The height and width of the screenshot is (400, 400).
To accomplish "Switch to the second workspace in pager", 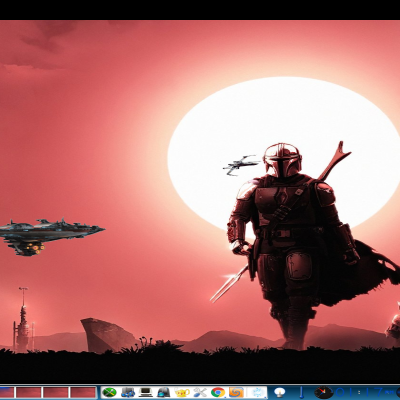I will (x=29, y=392).
